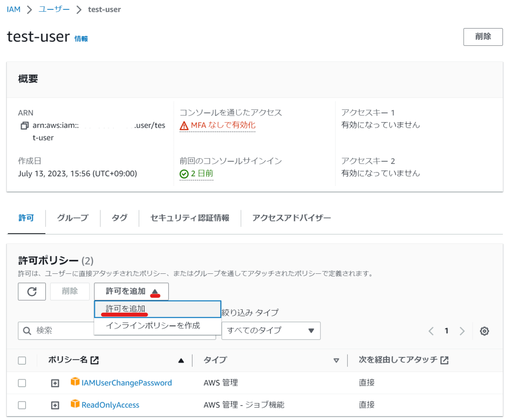Image resolution: width=519 pixels, height=420 pixels.
Task: Open the ReadOnlyAccess policy link
Action: pyautogui.click(x=110, y=405)
